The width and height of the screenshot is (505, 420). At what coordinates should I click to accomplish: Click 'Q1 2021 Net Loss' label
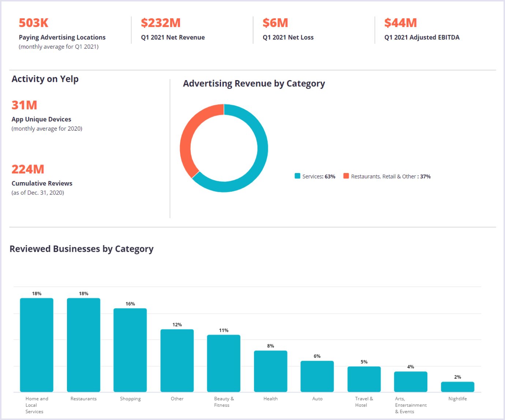tap(288, 37)
